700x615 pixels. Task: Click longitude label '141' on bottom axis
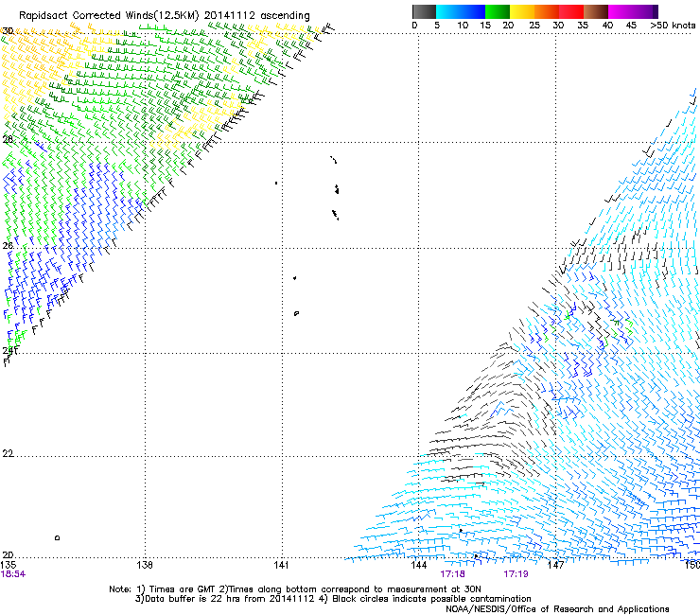click(x=281, y=565)
